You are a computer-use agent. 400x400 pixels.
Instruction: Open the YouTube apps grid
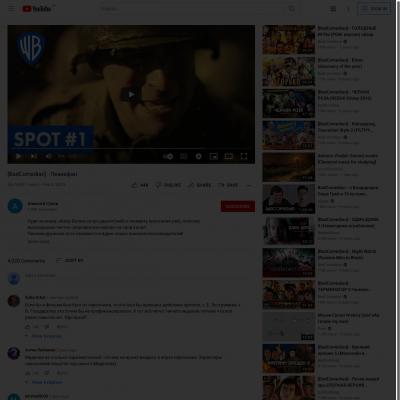[333, 9]
